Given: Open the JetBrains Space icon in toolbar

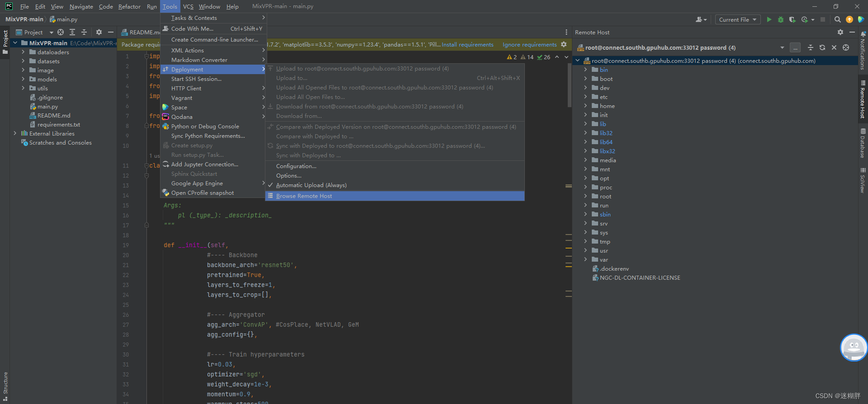Looking at the screenshot, I should (x=861, y=19).
